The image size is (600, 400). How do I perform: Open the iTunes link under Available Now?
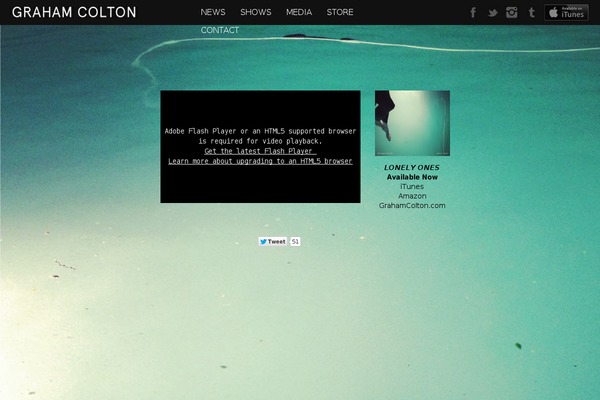(x=412, y=186)
